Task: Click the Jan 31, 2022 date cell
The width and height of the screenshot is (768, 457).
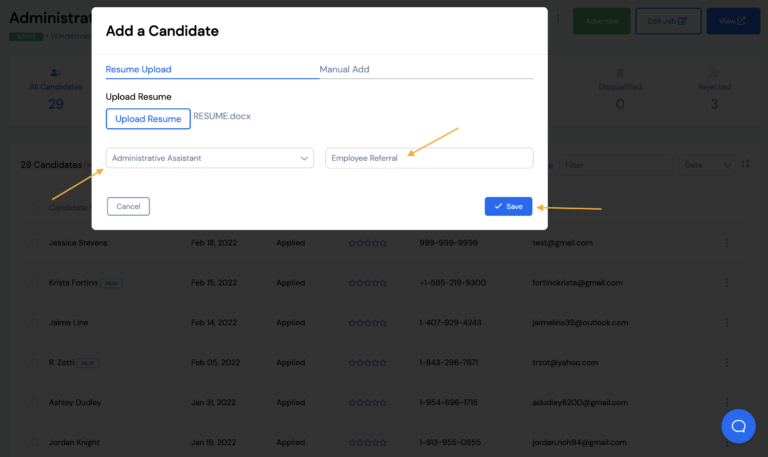Action: 213,402
